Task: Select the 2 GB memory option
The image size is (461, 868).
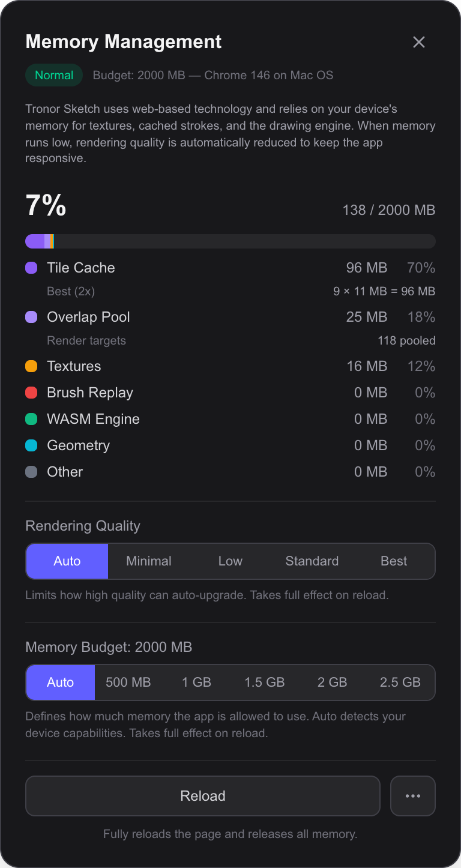Action: pos(333,683)
